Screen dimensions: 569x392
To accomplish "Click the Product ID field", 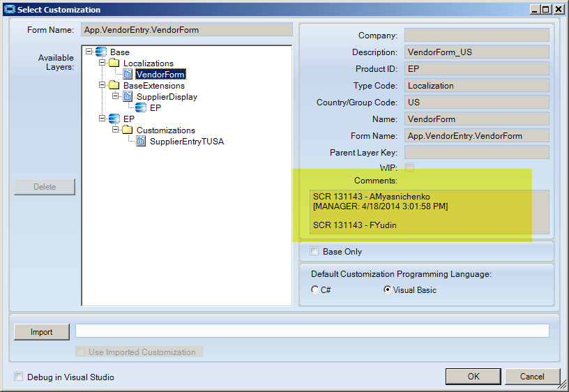I will click(x=477, y=68).
